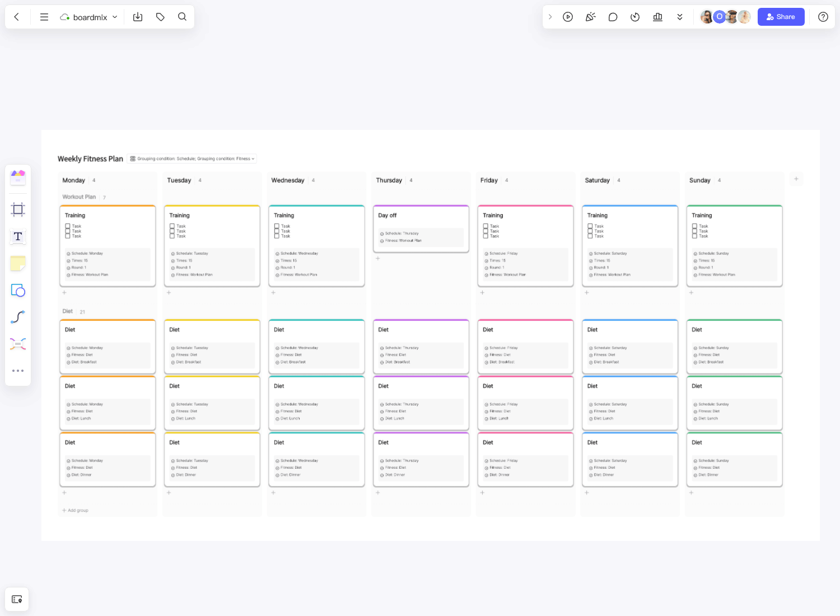Screen dimensions: 840x616
Task: Select the Frame tool in the sidebar
Action: tap(18, 209)
